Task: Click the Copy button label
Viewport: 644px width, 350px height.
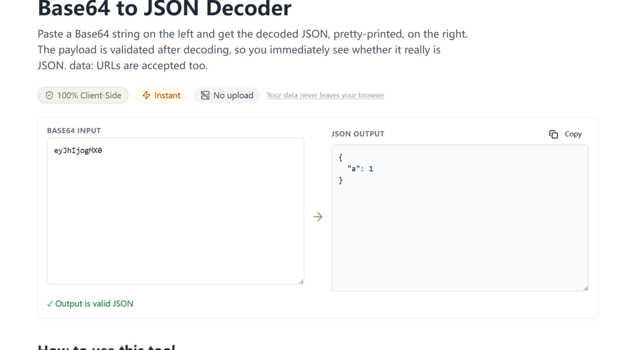Action: tap(573, 134)
